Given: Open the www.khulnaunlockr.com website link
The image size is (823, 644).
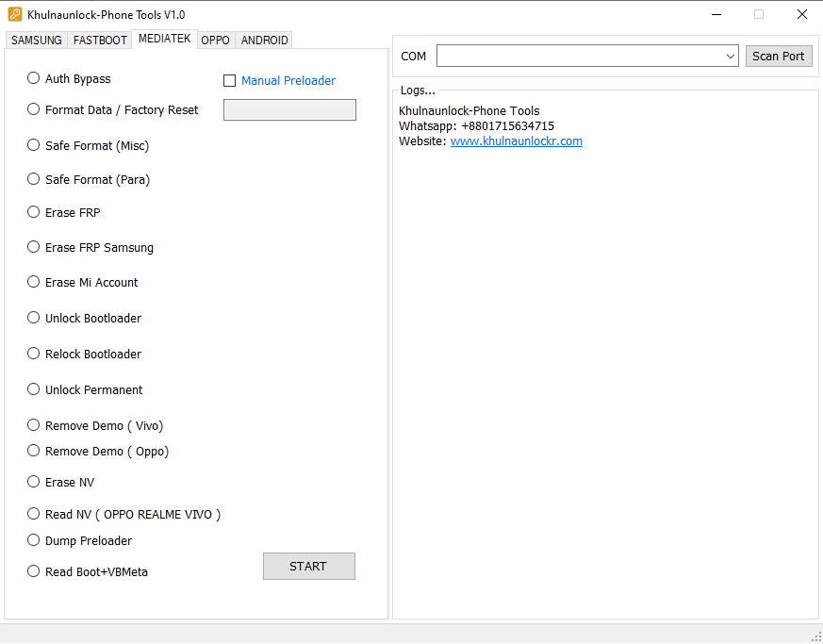Looking at the screenshot, I should click(x=516, y=141).
